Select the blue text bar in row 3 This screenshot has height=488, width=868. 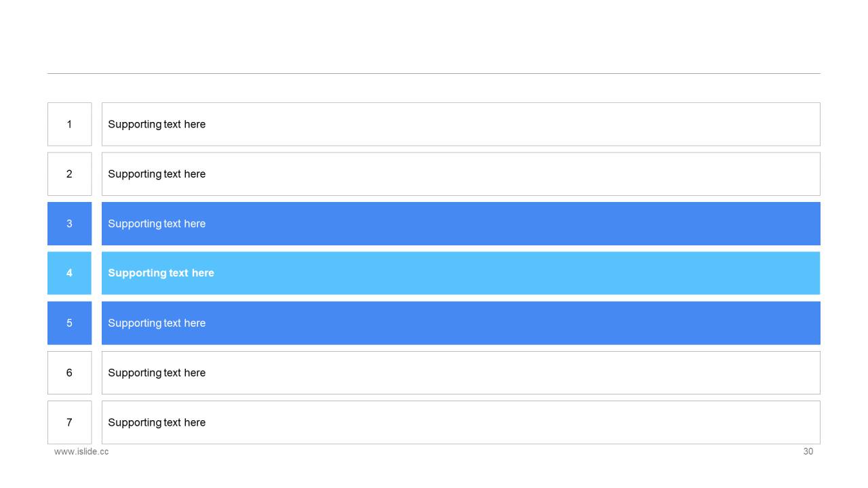(461, 224)
